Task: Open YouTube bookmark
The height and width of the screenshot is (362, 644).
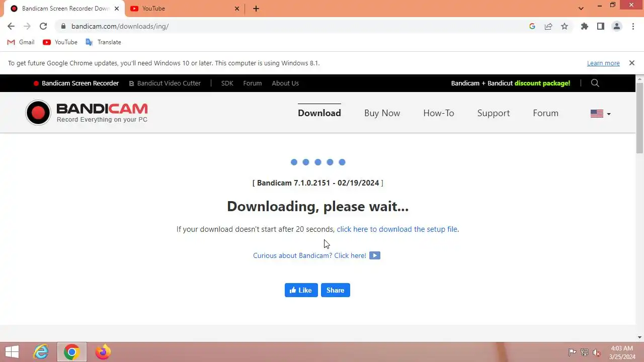Action: 60,42
